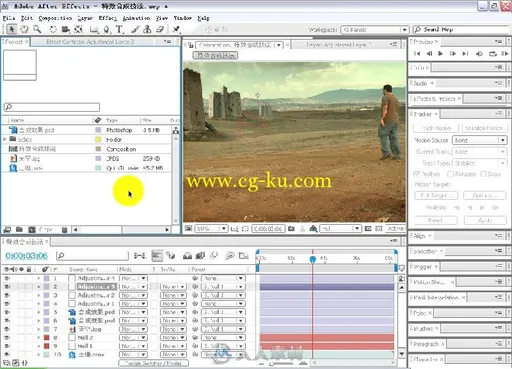
Task: Open the Graph Editor in timeline
Action: point(244,256)
